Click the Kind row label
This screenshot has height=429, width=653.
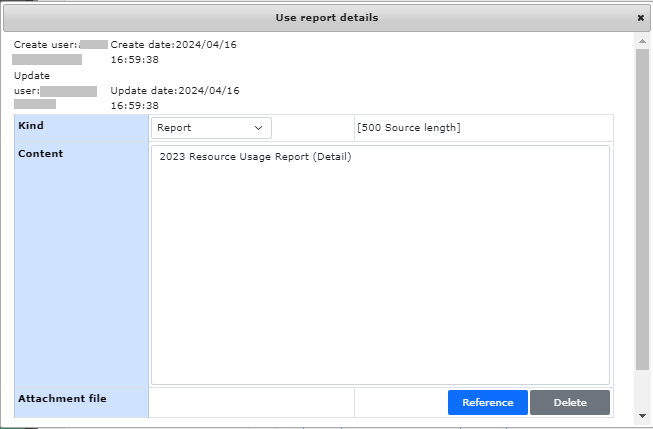31,125
